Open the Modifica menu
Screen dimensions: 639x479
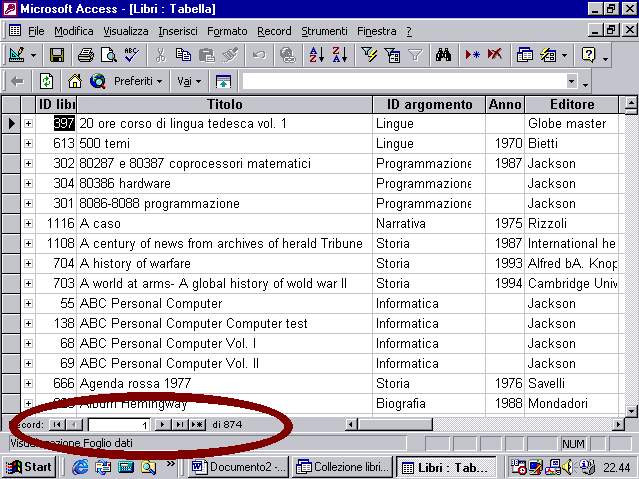tap(74, 31)
